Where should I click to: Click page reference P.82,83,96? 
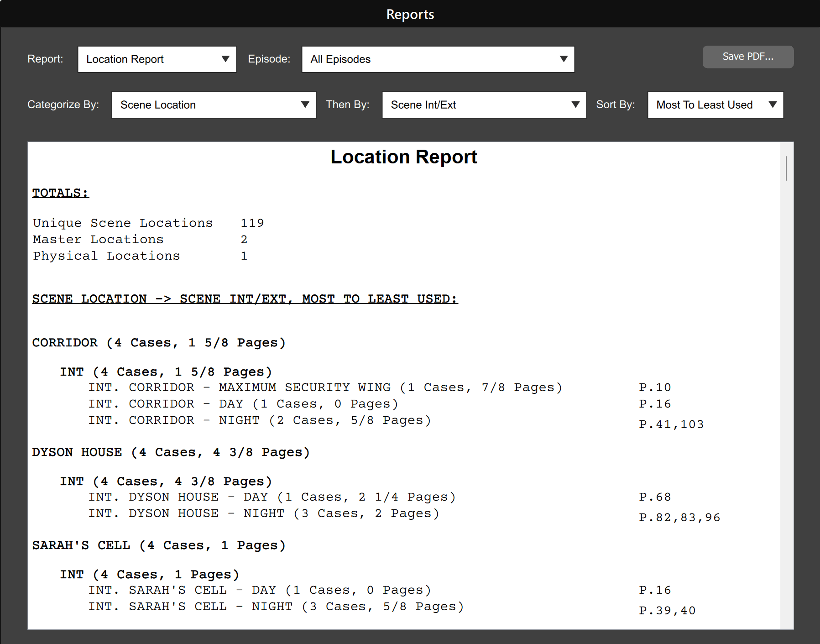tap(679, 518)
